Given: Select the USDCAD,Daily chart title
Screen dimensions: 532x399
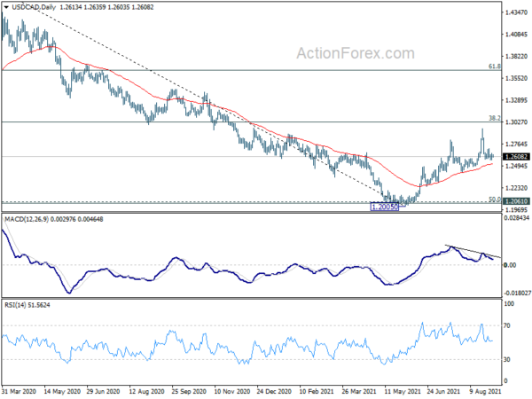Looking at the screenshot, I should (x=34, y=7).
